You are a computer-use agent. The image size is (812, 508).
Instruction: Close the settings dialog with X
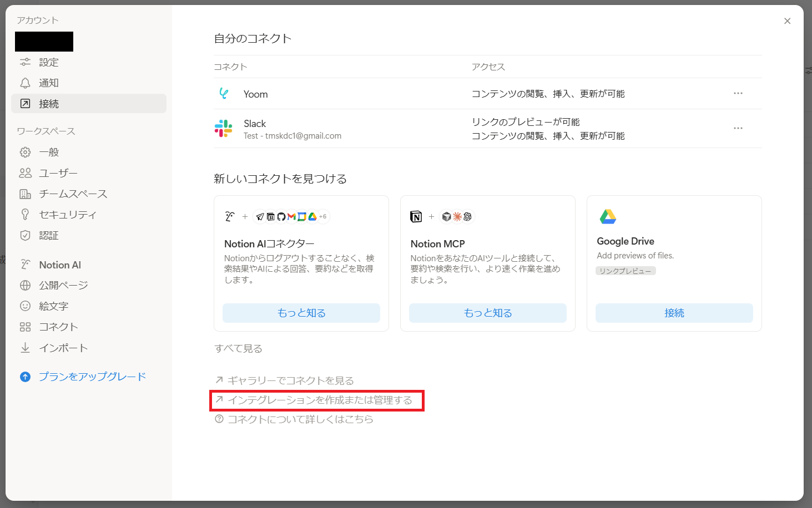click(787, 21)
